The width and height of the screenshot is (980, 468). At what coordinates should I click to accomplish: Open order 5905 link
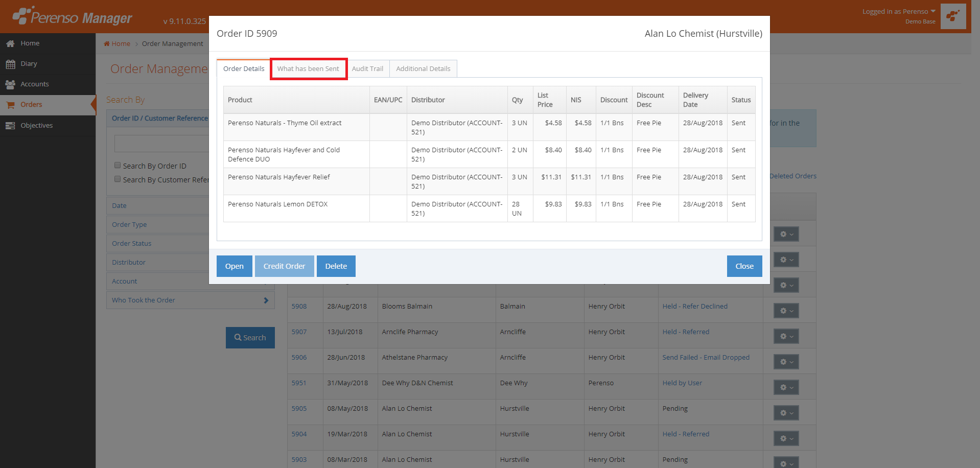tap(299, 409)
